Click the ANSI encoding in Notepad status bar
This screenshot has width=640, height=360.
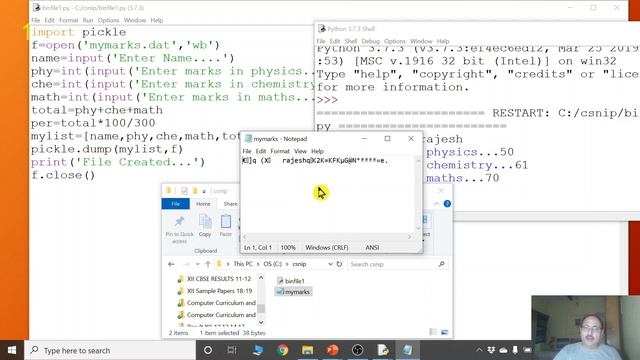point(372,247)
